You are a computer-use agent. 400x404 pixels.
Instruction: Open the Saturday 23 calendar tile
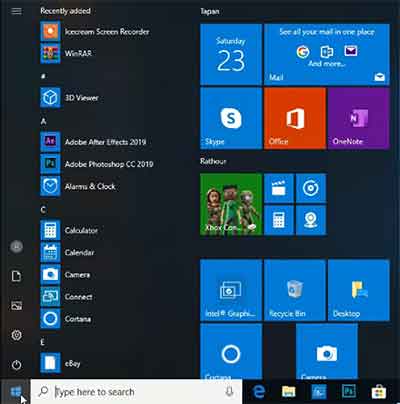(231, 54)
